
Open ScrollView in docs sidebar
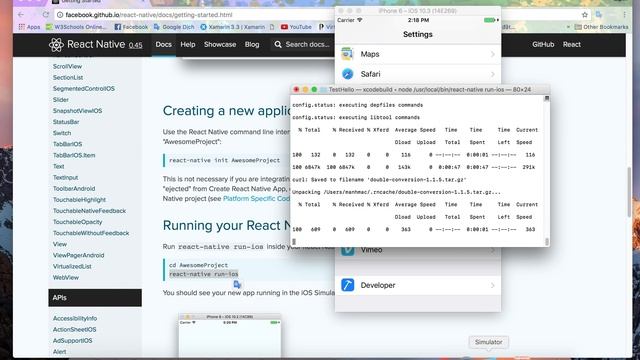[67, 66]
